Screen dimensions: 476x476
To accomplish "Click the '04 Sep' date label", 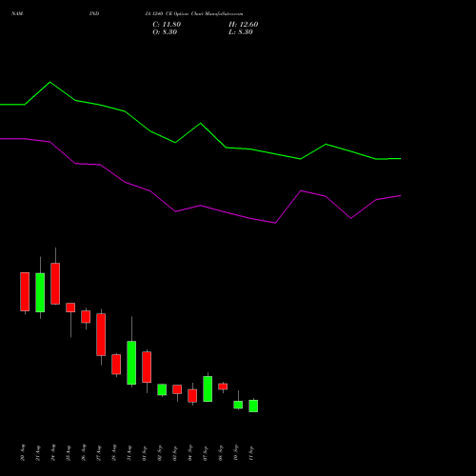I will (190, 452).
